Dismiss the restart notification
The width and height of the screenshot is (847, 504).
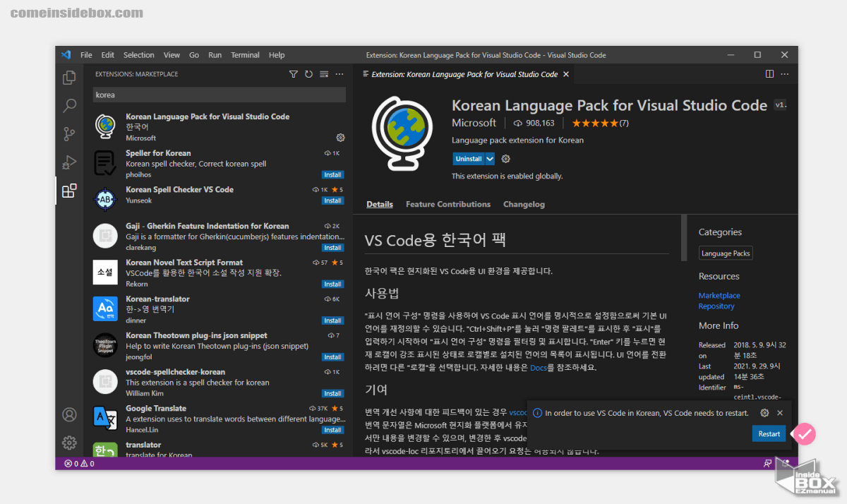pyautogui.click(x=780, y=413)
